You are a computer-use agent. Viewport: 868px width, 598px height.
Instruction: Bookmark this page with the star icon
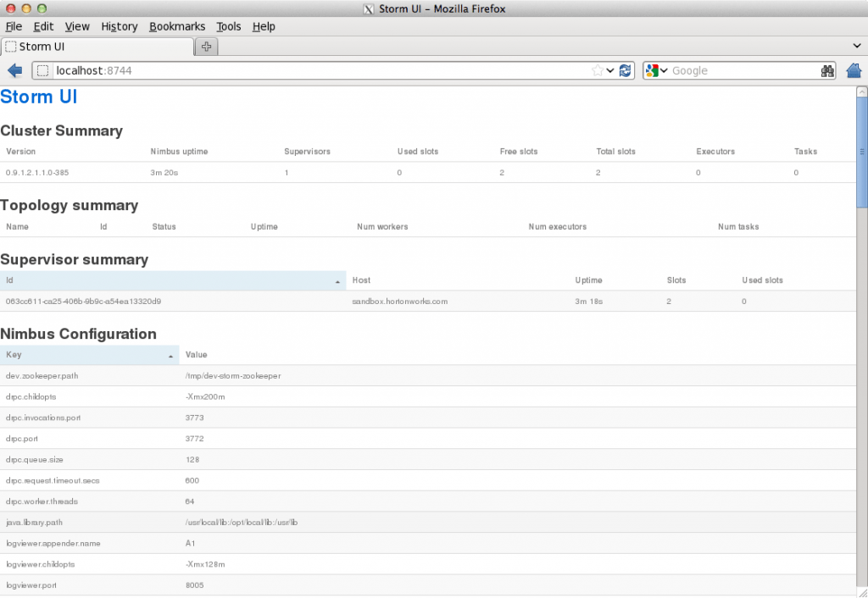[597, 71]
